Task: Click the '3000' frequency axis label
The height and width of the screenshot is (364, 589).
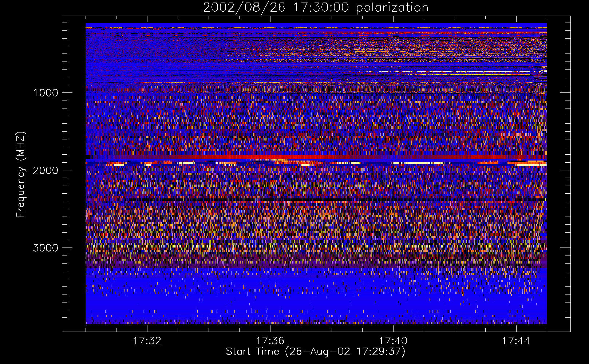Action: tap(46, 248)
